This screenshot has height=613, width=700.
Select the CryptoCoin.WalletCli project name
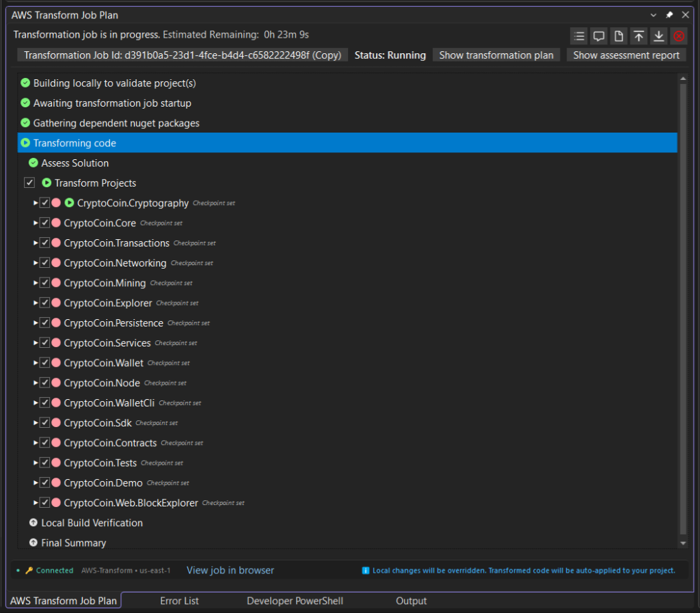[x=109, y=403]
